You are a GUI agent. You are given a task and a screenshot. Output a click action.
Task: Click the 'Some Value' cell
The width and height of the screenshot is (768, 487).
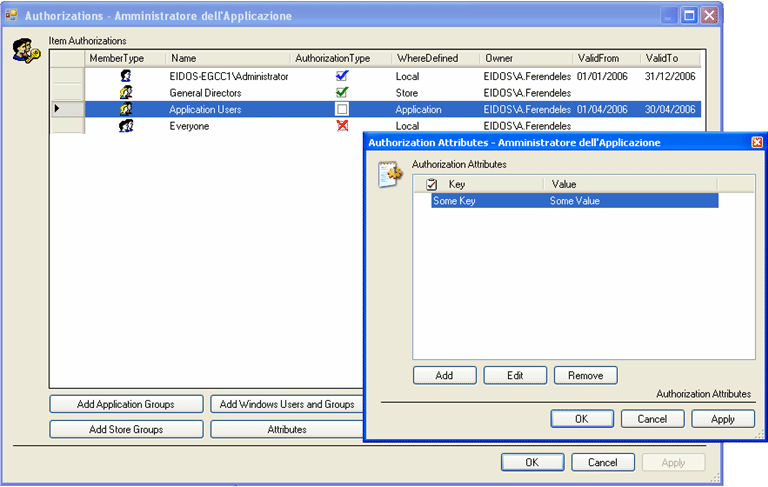click(x=575, y=200)
